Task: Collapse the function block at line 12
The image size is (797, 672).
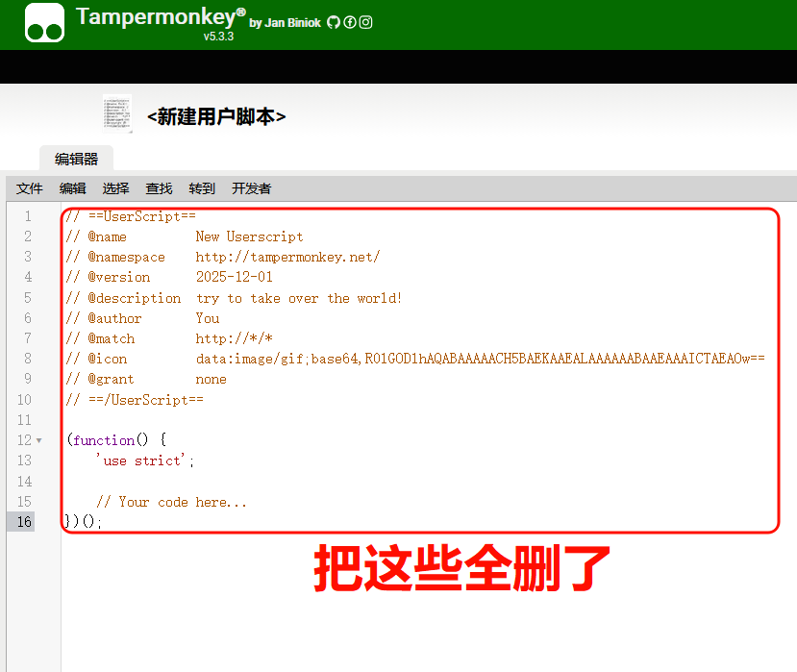Action: [38, 440]
